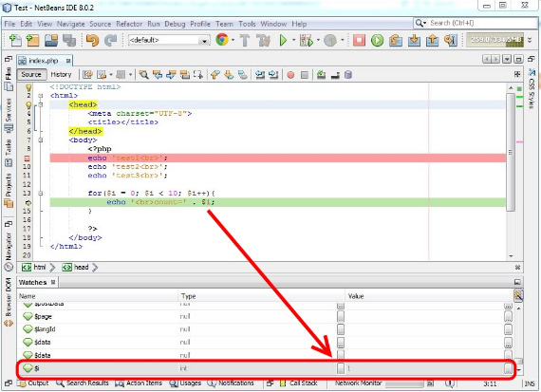The width and height of the screenshot is (541, 392).
Task: Click the editor vertical scrollbar thumb
Action: (x=511, y=152)
